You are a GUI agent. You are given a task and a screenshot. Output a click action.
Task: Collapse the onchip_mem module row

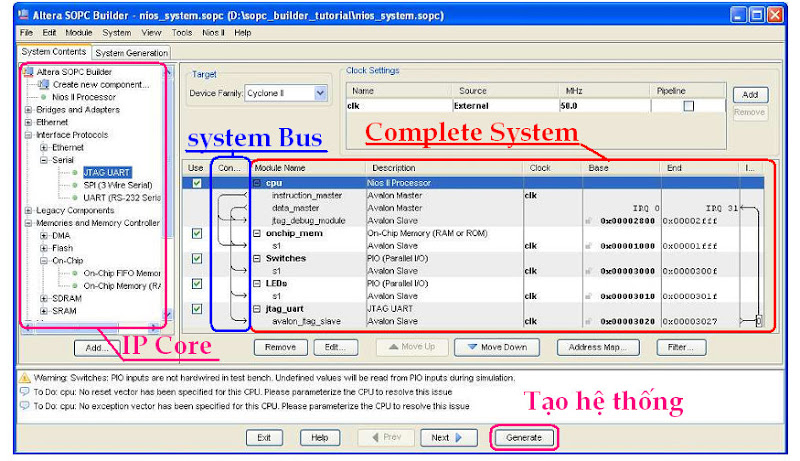257,234
